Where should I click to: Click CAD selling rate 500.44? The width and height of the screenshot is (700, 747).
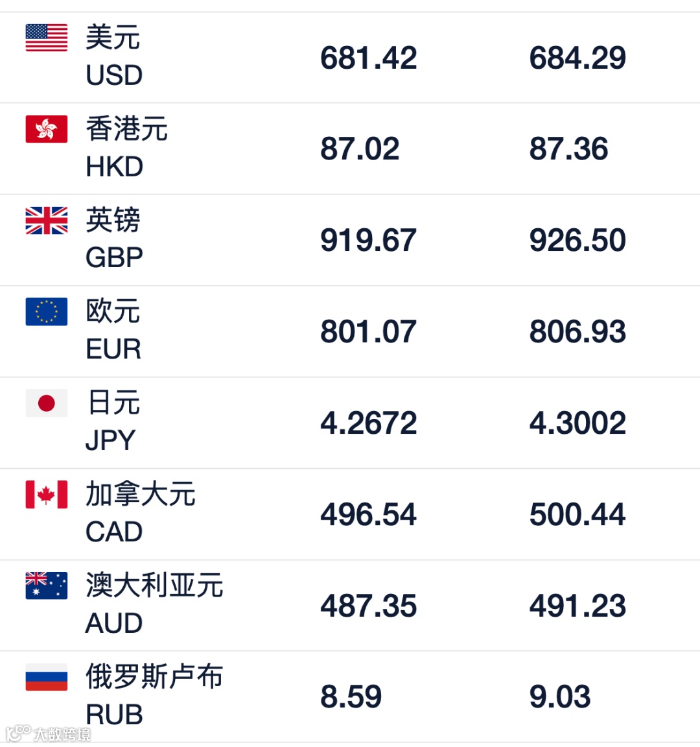coord(577,514)
